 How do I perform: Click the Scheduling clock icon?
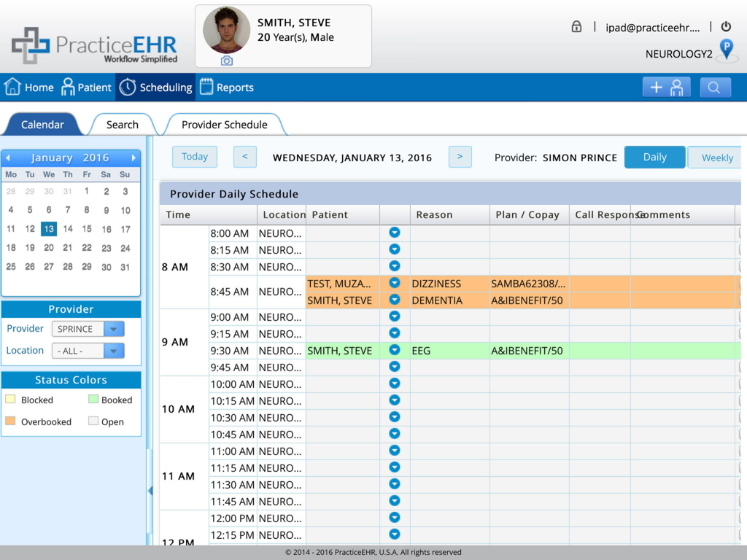pyautogui.click(x=126, y=87)
